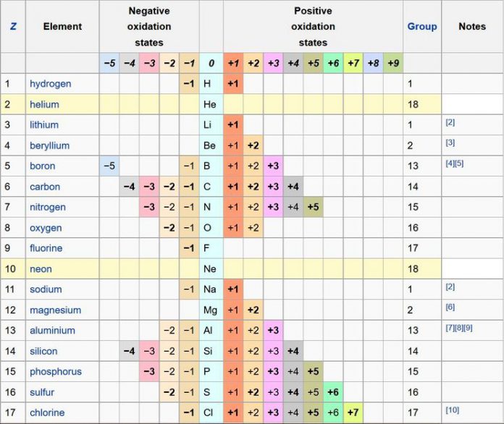
Task: Open footnote [10] in chlorine row
Action: click(453, 411)
